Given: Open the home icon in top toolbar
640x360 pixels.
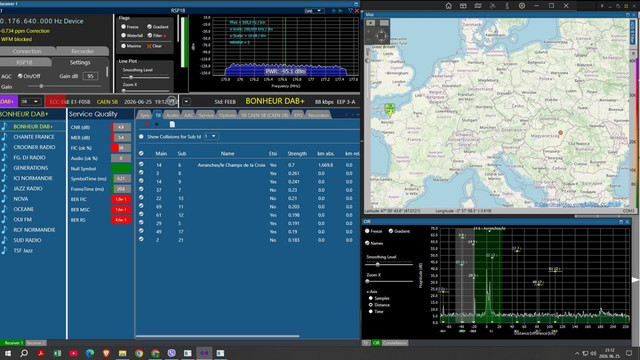Looking at the screenshot, I should [x=448, y=6].
